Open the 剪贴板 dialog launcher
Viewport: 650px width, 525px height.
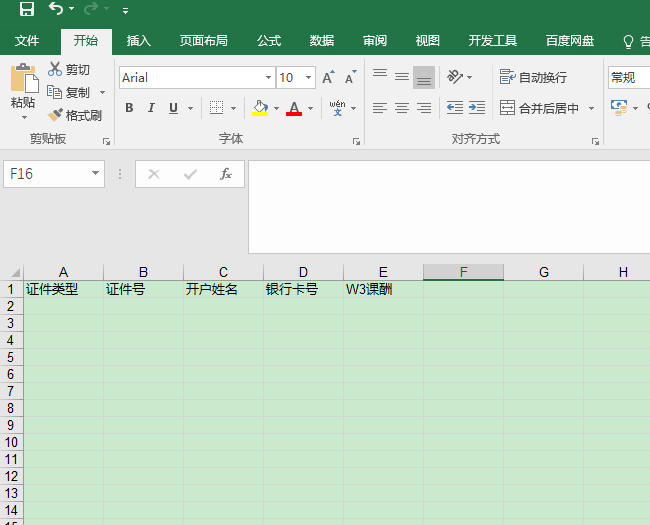(107, 142)
